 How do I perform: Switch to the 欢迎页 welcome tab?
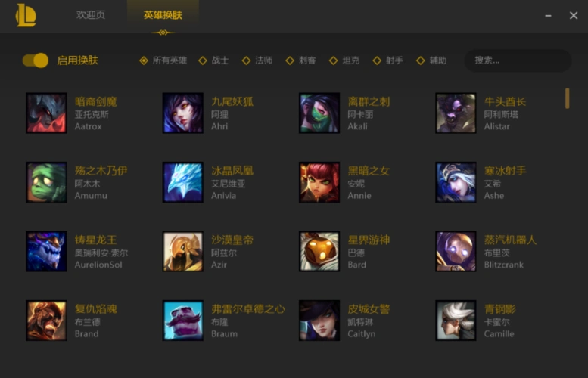(x=91, y=15)
